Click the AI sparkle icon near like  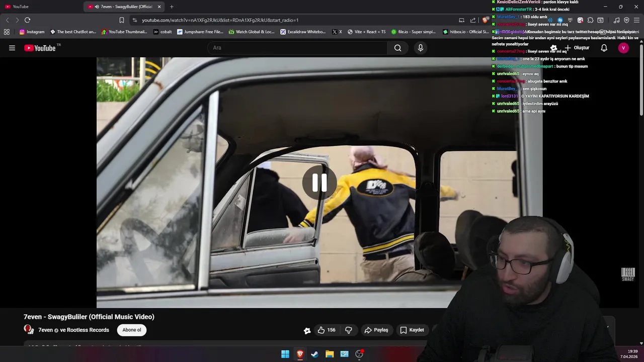click(307, 330)
